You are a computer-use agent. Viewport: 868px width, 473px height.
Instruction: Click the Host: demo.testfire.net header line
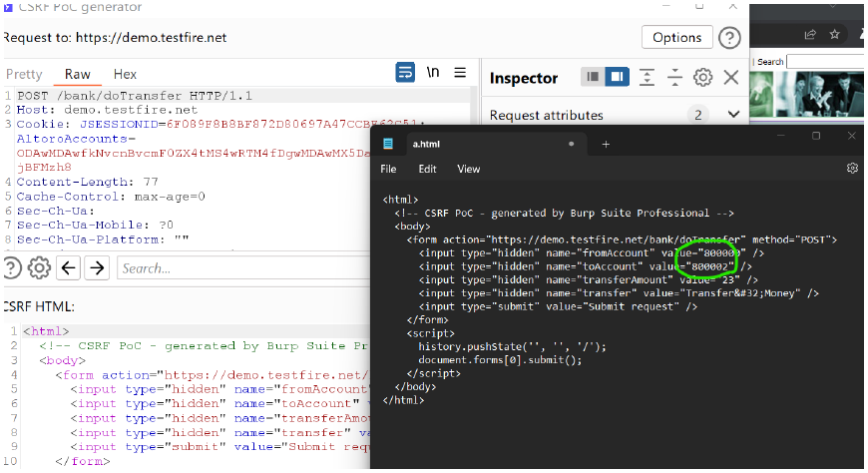[x=107, y=110]
